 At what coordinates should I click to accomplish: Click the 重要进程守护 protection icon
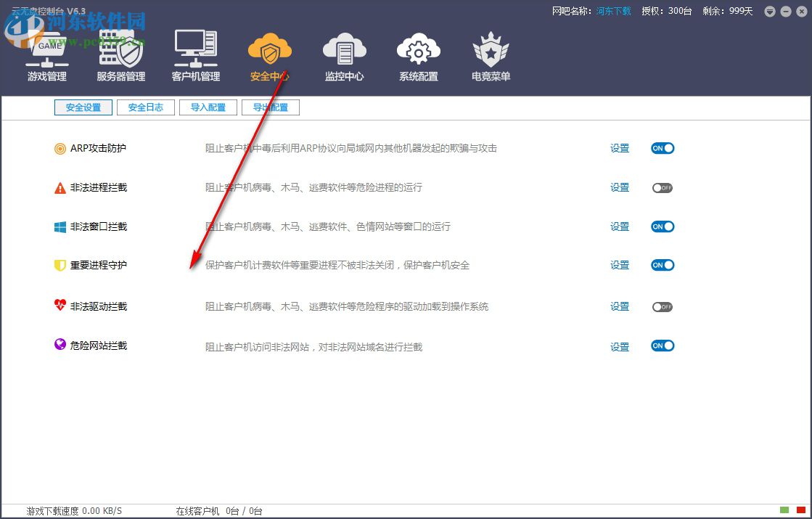pos(59,265)
